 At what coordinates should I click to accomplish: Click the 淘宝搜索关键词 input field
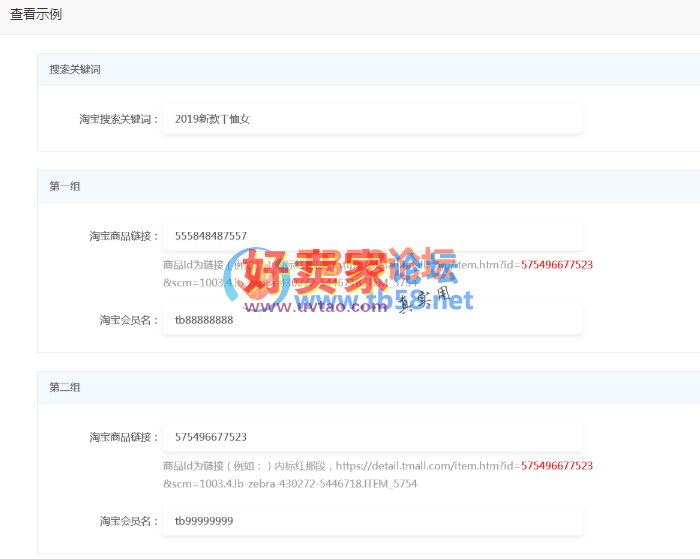pyautogui.click(x=373, y=119)
